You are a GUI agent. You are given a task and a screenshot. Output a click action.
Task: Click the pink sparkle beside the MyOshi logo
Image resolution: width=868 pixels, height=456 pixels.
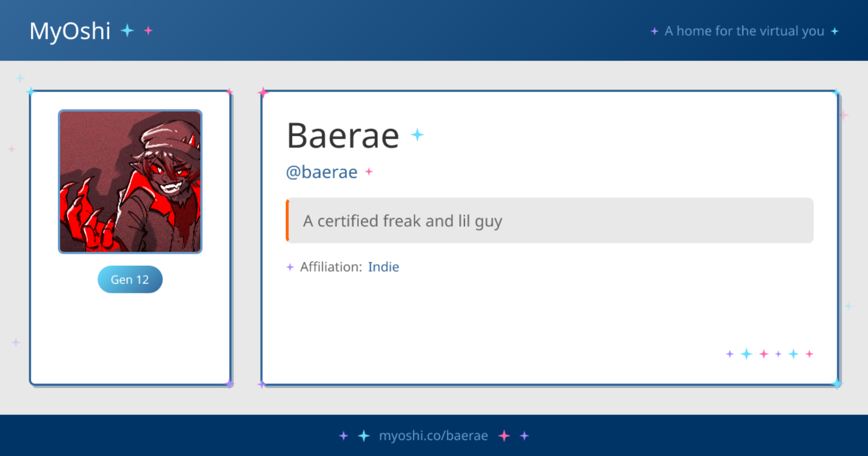click(x=148, y=30)
